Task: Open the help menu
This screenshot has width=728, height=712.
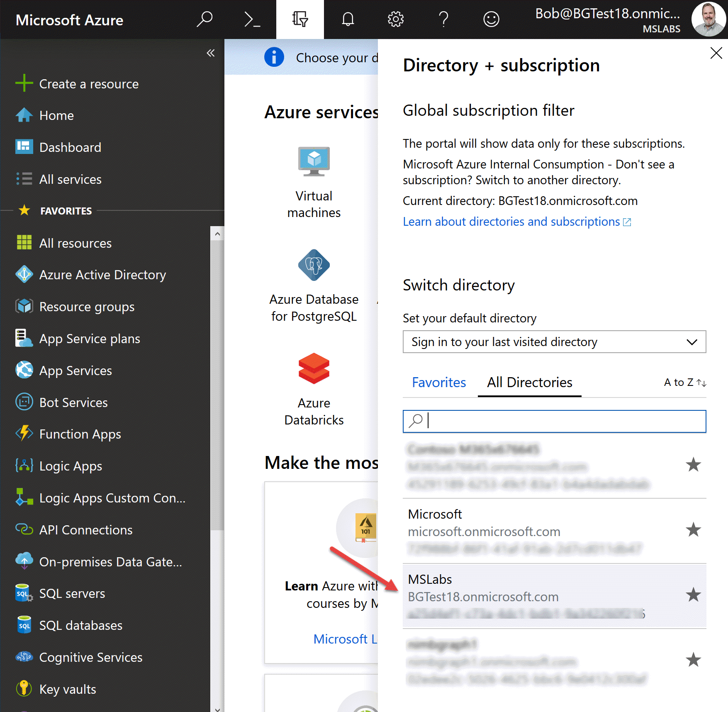Action: 443,19
